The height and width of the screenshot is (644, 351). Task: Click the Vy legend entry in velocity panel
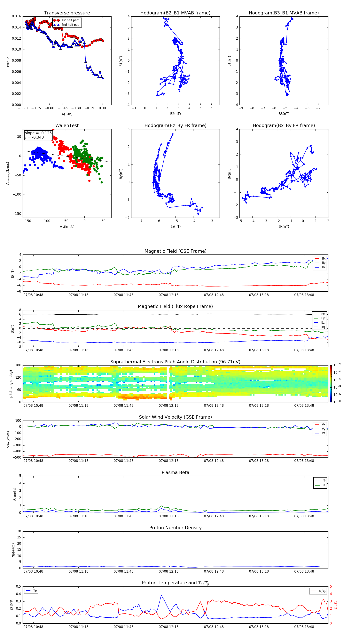point(320,429)
